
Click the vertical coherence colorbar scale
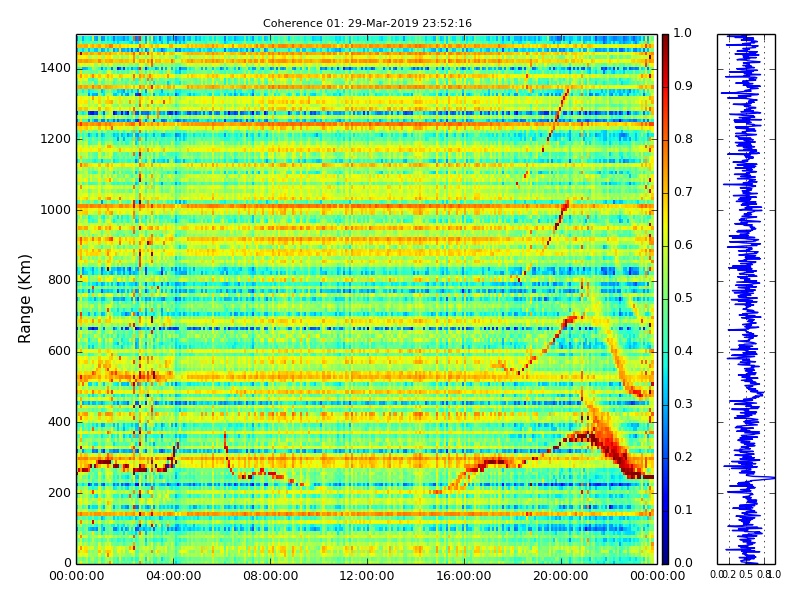[665, 299]
